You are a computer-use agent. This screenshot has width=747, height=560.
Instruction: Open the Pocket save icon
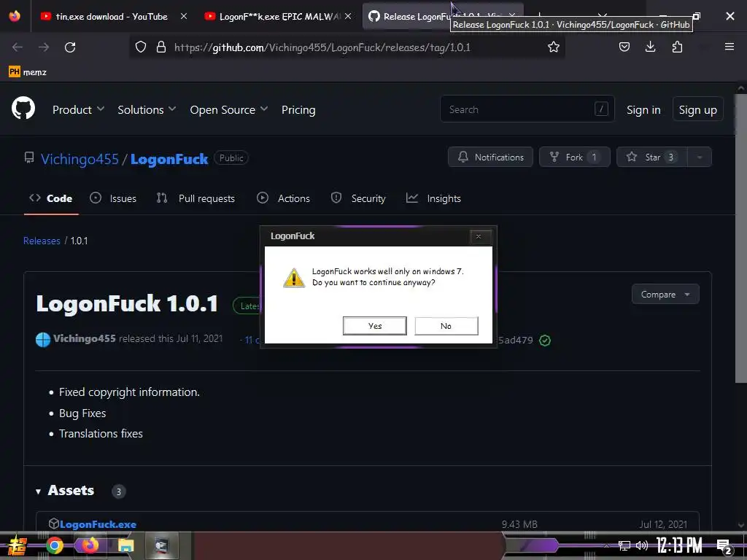[624, 47]
